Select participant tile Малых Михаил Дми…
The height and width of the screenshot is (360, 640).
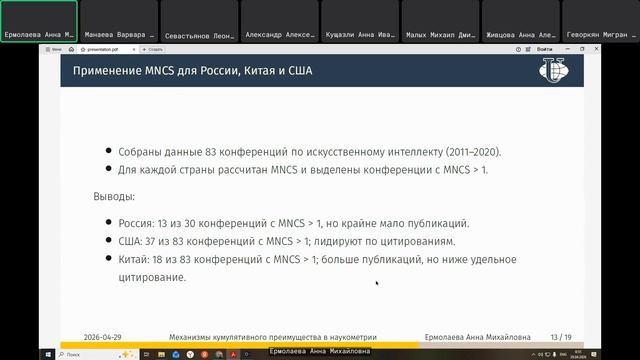click(x=440, y=21)
